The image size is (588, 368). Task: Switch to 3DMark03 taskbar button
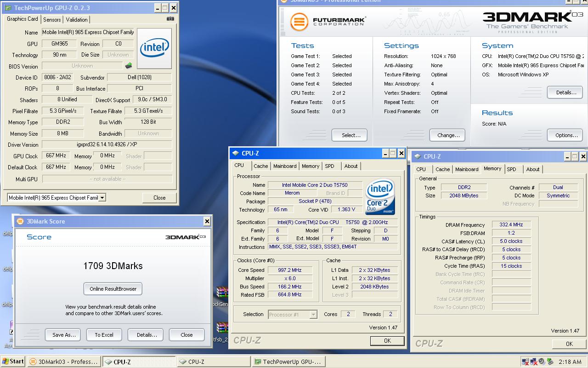64,362
